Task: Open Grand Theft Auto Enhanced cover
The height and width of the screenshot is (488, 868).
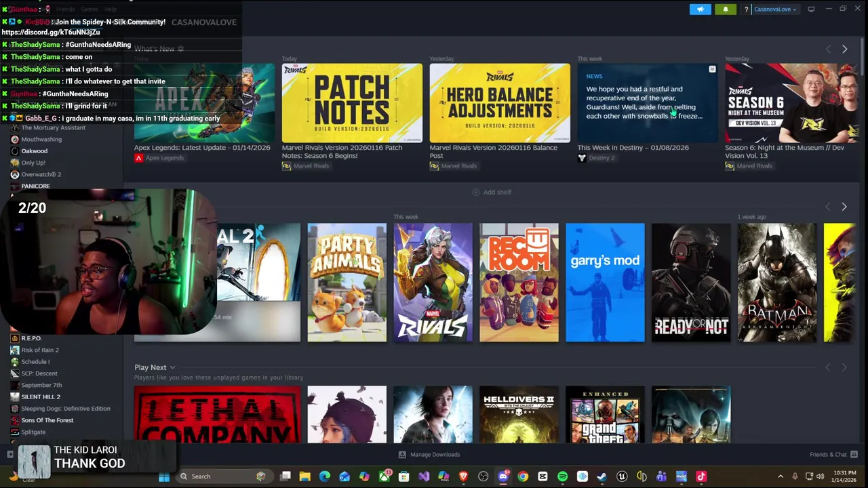Action: coord(605,415)
